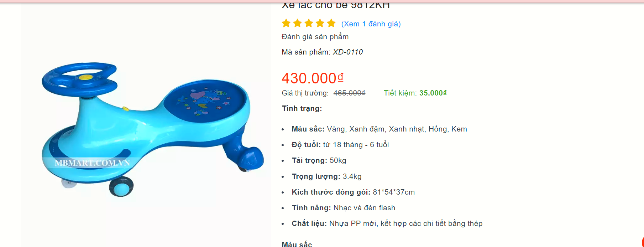The height and width of the screenshot is (247, 644).
Task: Click the "Tình trạng:" label
Action: 302,108
